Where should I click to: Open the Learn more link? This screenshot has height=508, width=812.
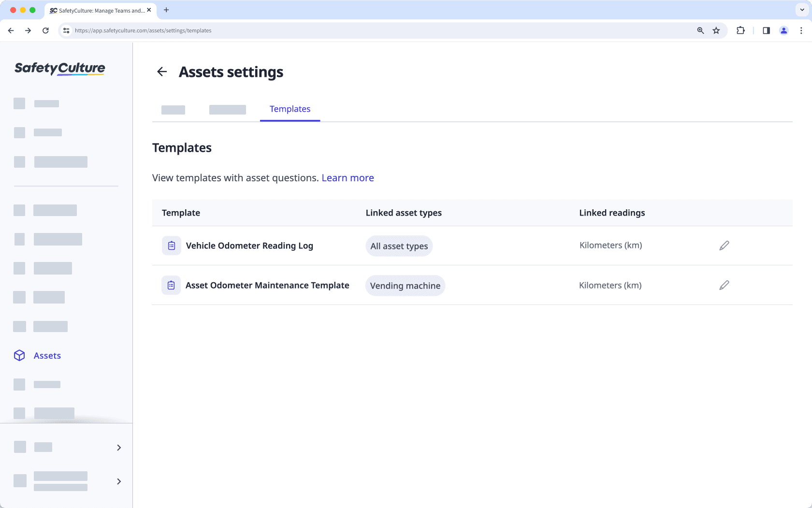[x=348, y=178]
